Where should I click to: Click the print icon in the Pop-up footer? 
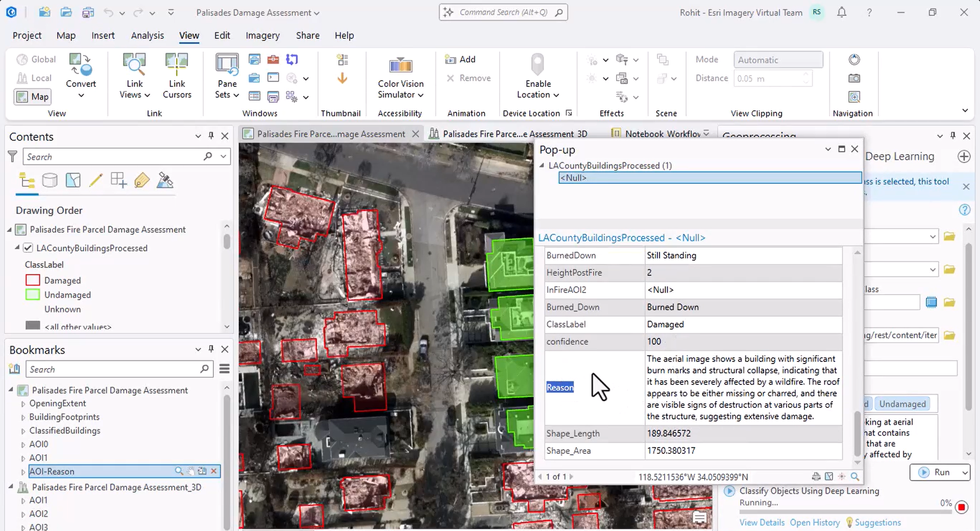coord(815,477)
